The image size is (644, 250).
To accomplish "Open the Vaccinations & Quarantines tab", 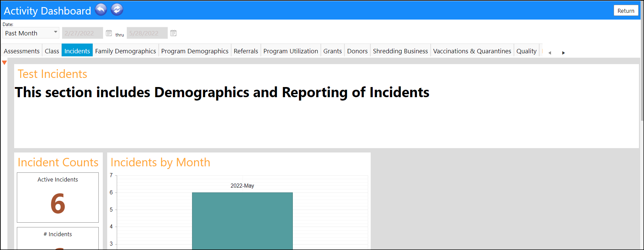I will 472,51.
